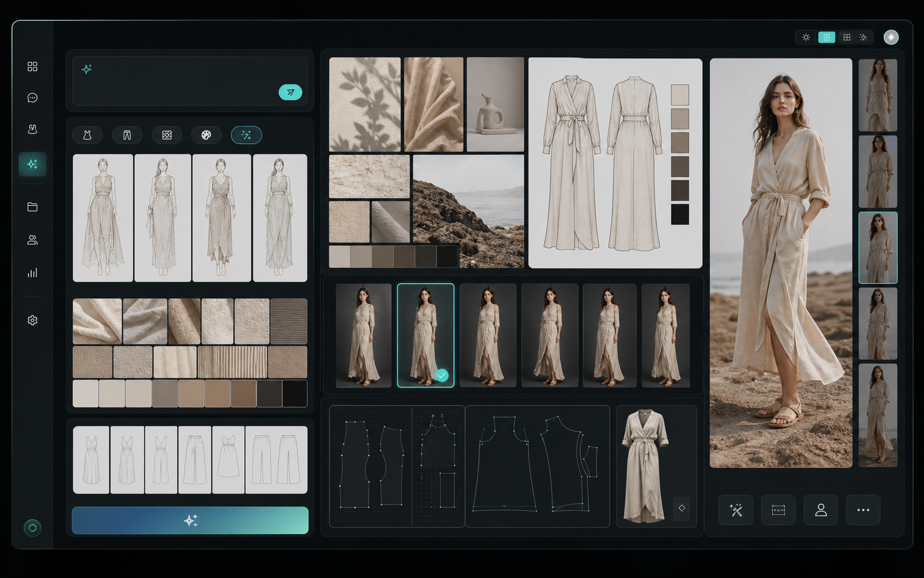924x578 pixels.
Task: Select the highlighted teal view mode button
Action: tap(827, 37)
